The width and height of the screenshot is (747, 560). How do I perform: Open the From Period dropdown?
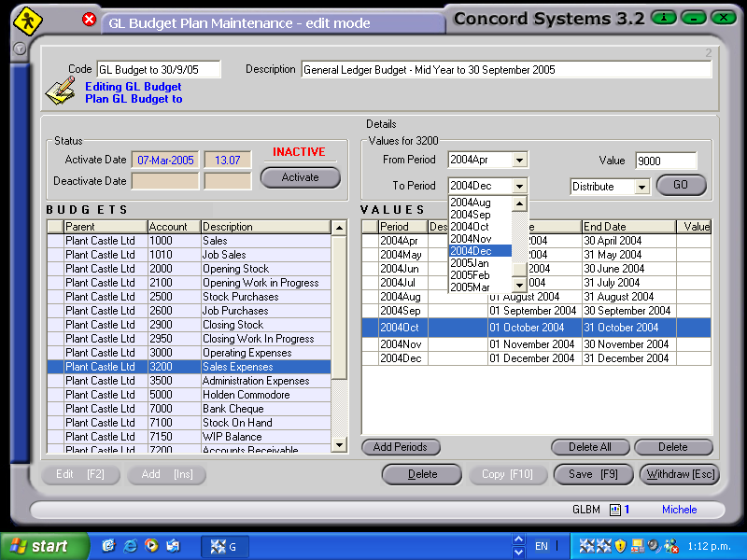point(519,159)
